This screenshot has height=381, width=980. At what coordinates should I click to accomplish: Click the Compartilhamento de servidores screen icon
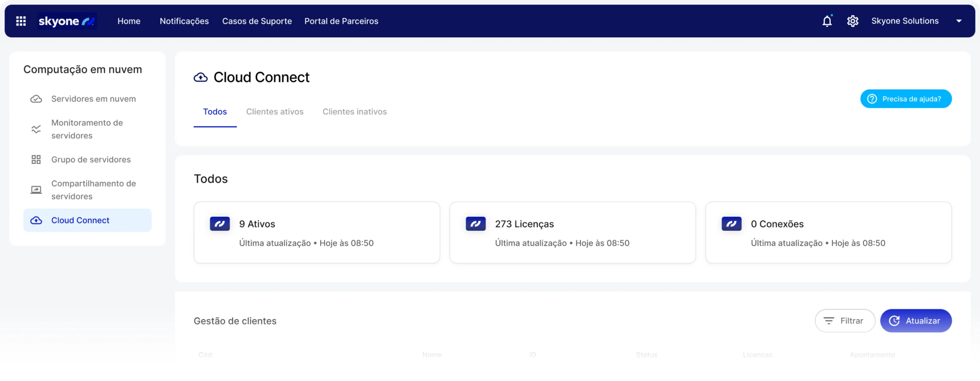36,190
